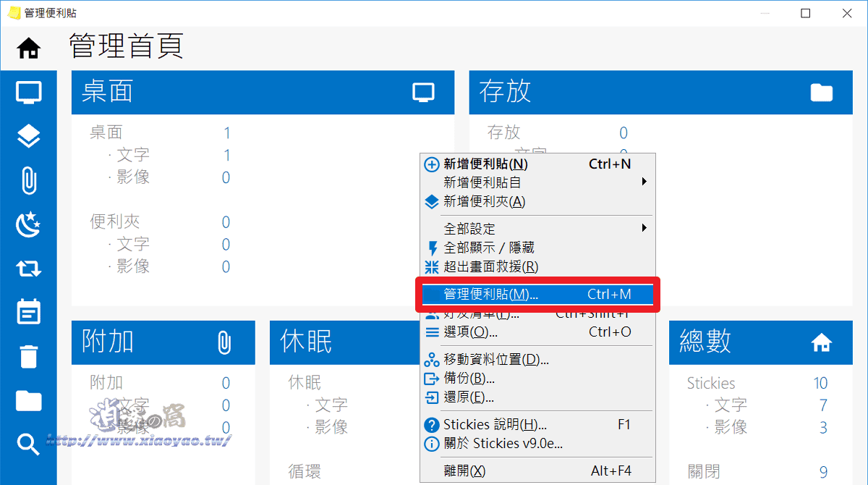The width and height of the screenshot is (868, 485).
Task: Click the count 7 beside 文字 in 總數
Action: [x=823, y=405]
